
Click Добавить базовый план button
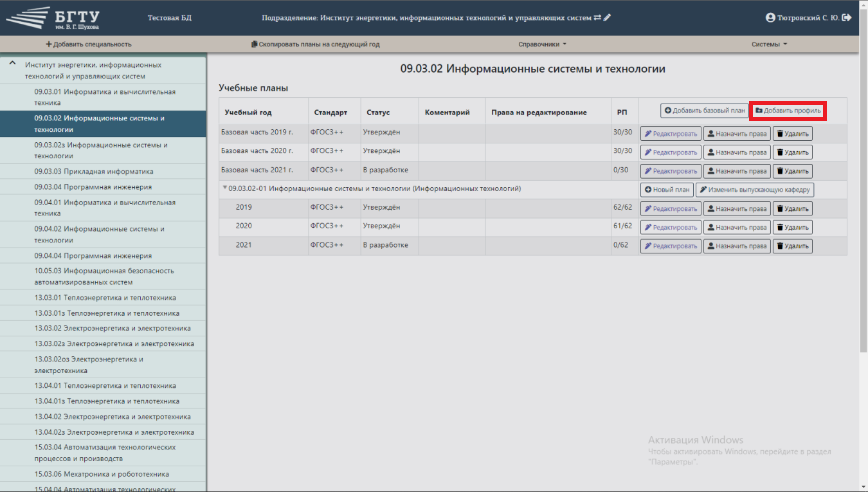point(705,111)
